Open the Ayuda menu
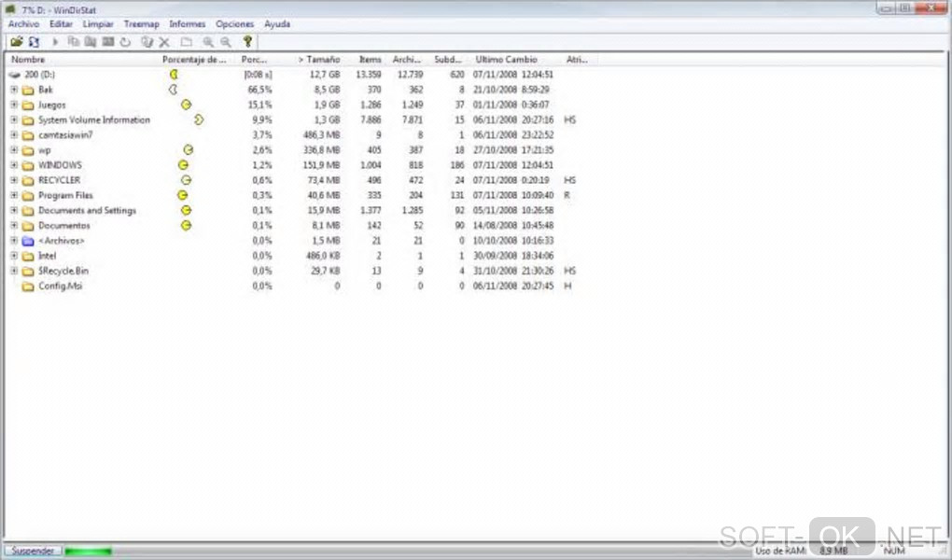Screen dimensions: 952x560 click(277, 24)
